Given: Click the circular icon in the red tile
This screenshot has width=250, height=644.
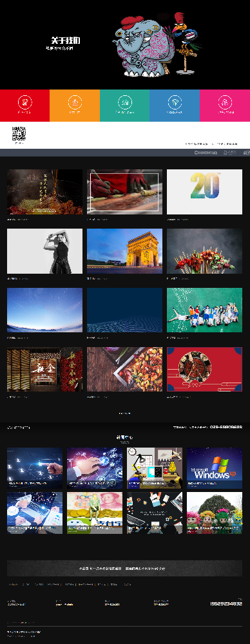Looking at the screenshot, I should coord(24,102).
